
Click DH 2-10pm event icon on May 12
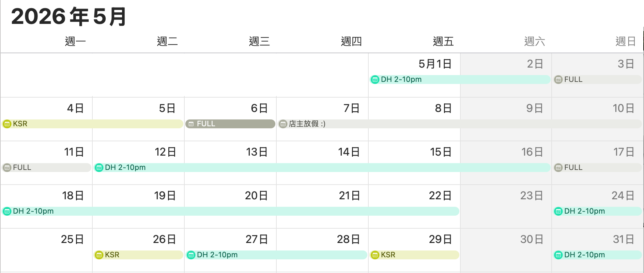[99, 168]
